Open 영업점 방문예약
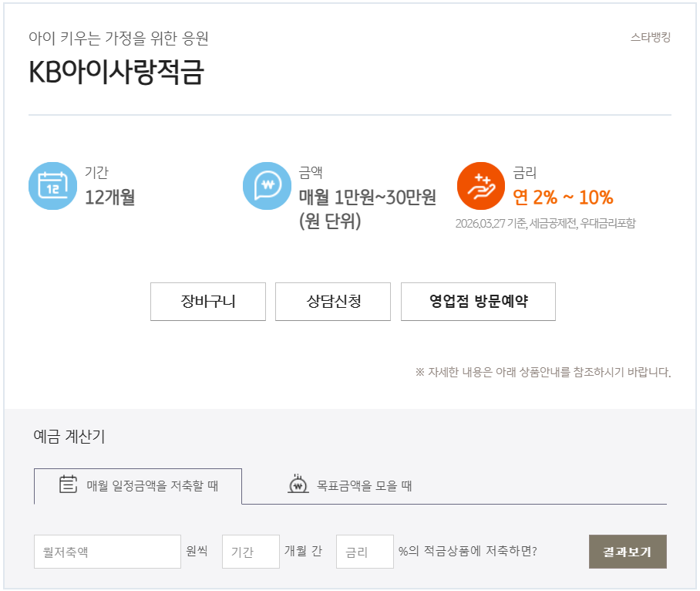The width and height of the screenshot is (700, 591). (x=477, y=302)
